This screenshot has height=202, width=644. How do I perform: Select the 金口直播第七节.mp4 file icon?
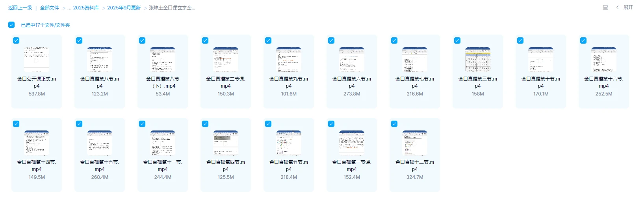pos(415,60)
